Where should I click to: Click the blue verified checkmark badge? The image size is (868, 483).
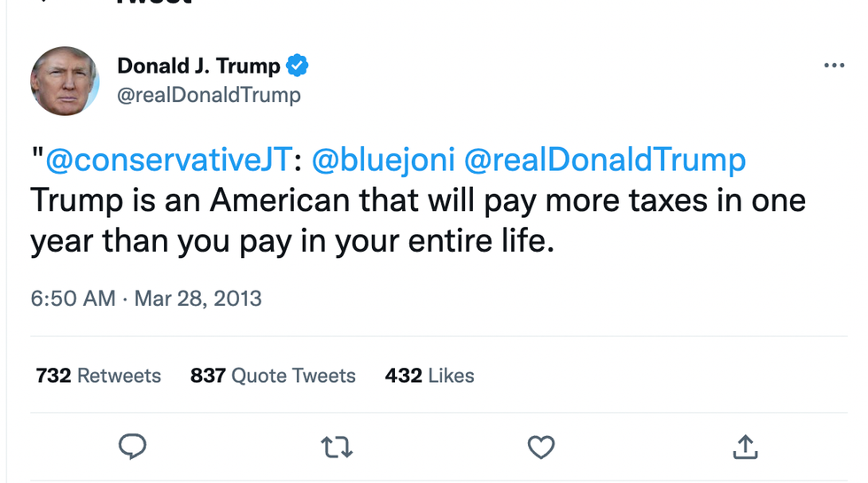pyautogui.click(x=297, y=66)
